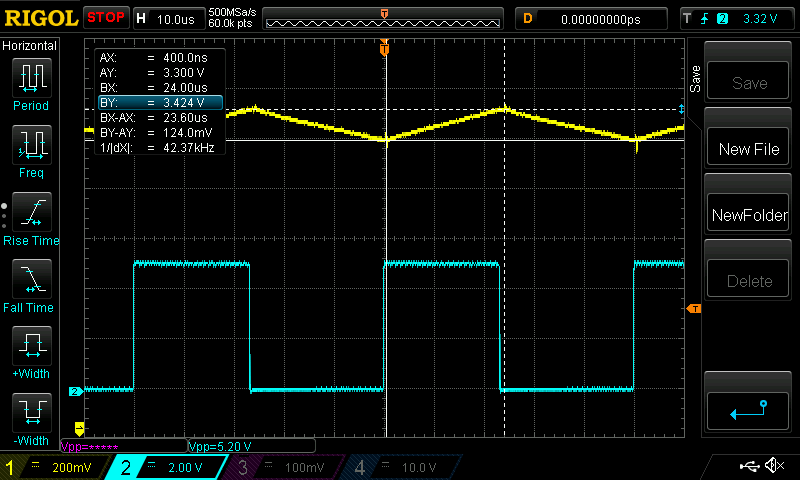Select the BY cursor value 3.424 V
800x480 pixels.
pos(158,102)
